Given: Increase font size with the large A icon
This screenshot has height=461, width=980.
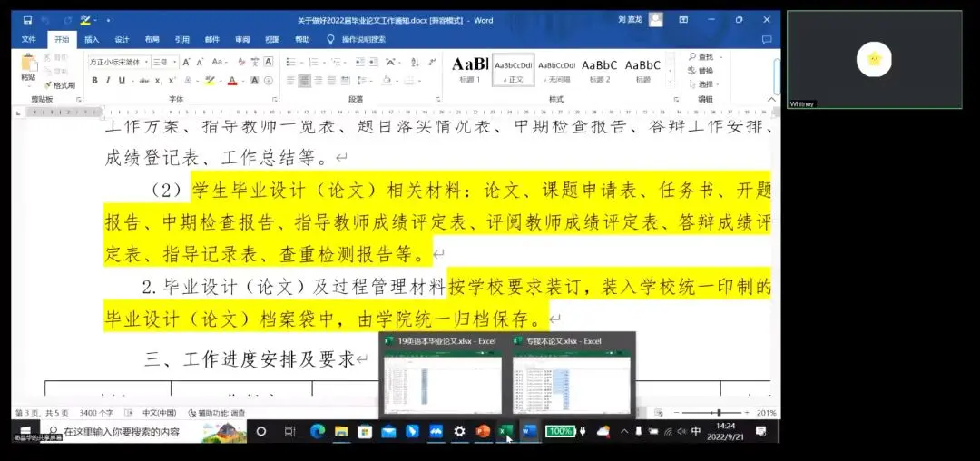Looking at the screenshot, I should tap(186, 62).
